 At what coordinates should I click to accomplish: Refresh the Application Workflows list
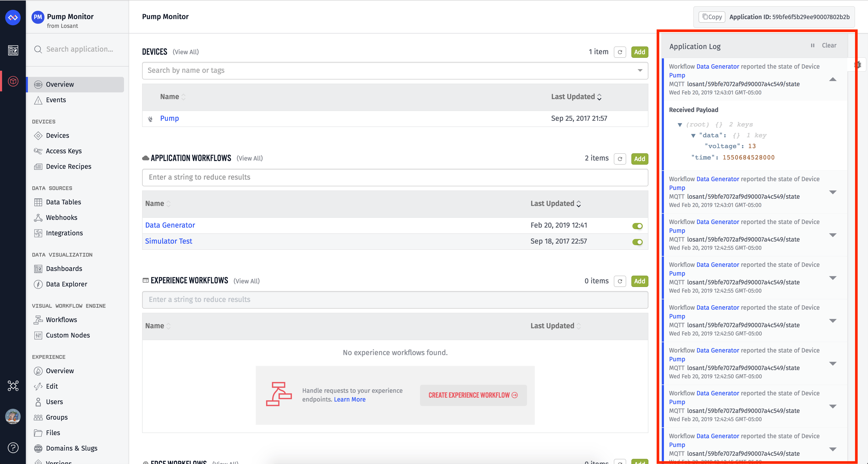point(620,159)
